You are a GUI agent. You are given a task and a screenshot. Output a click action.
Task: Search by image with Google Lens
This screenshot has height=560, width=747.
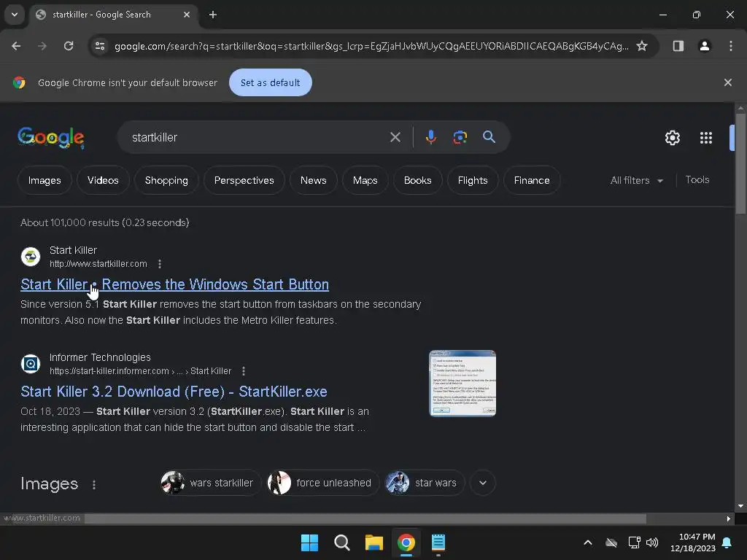tap(460, 137)
